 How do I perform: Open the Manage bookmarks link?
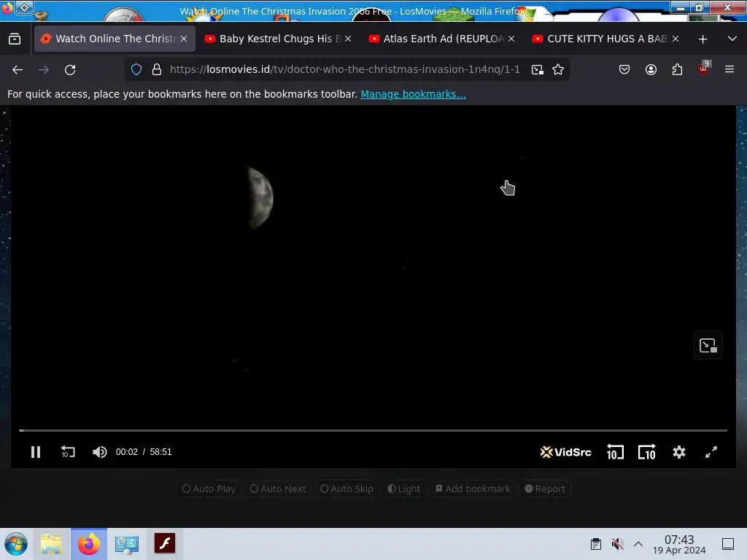(x=413, y=94)
